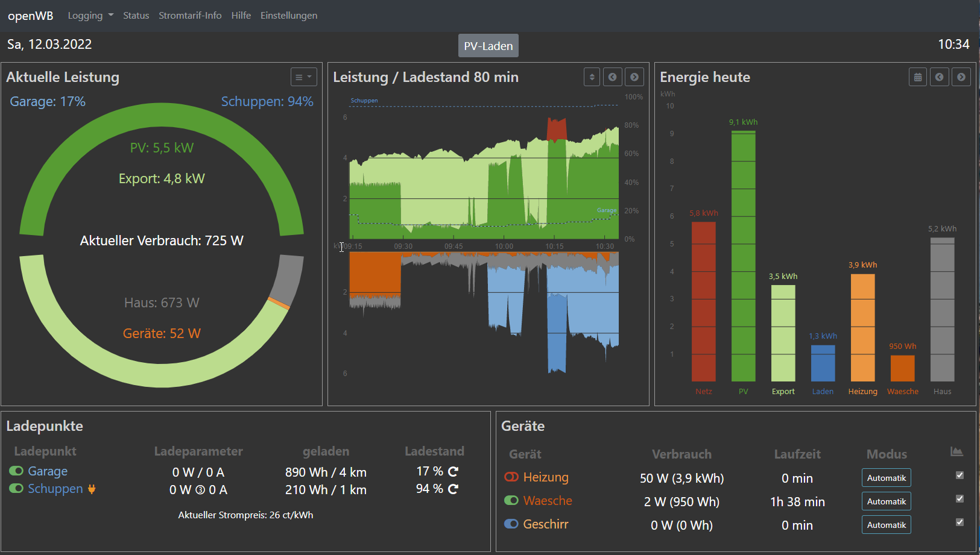The height and width of the screenshot is (555, 980).
Task: Refresh the Garage Ladestand value
Action: point(454,471)
